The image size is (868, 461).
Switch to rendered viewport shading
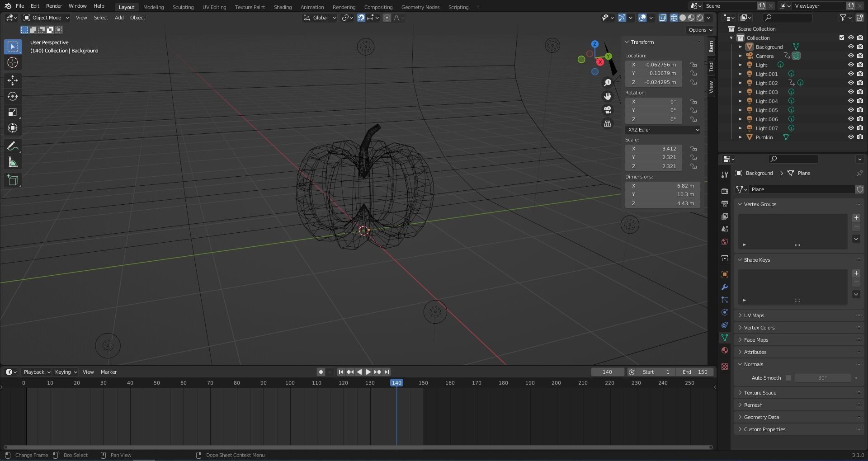[x=700, y=18]
